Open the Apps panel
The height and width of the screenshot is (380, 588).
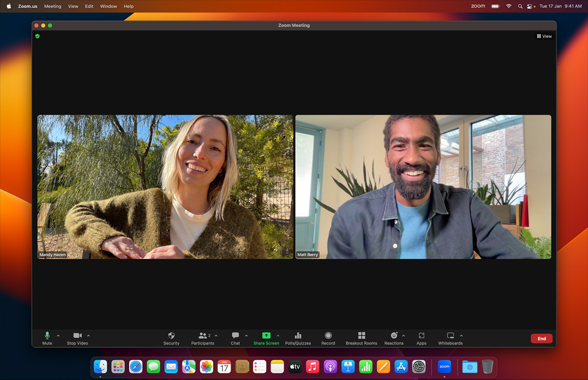421,338
